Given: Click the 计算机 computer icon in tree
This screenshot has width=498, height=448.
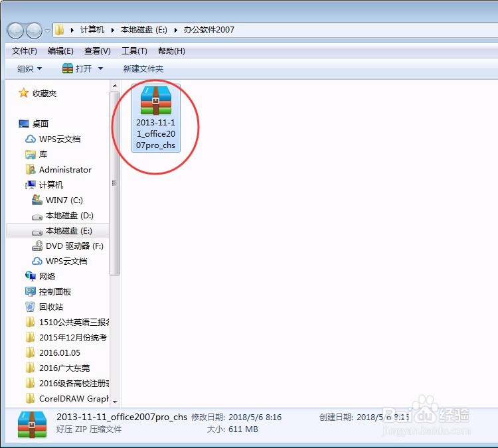Looking at the screenshot, I should [31, 185].
